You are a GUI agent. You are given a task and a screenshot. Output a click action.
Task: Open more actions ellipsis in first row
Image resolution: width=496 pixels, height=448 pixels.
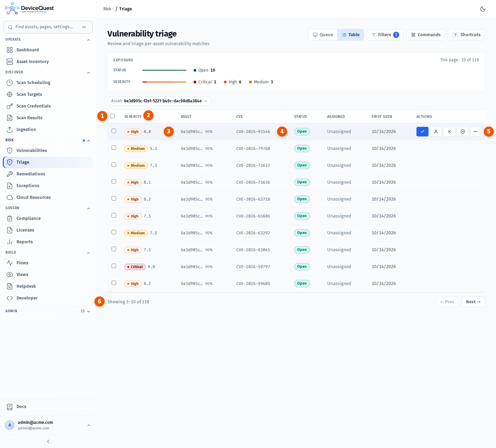tap(475, 132)
